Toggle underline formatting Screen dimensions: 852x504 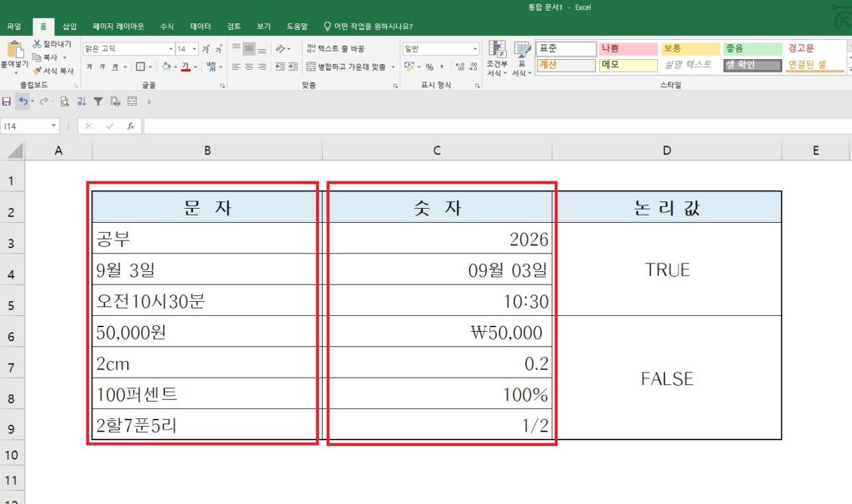(115, 67)
